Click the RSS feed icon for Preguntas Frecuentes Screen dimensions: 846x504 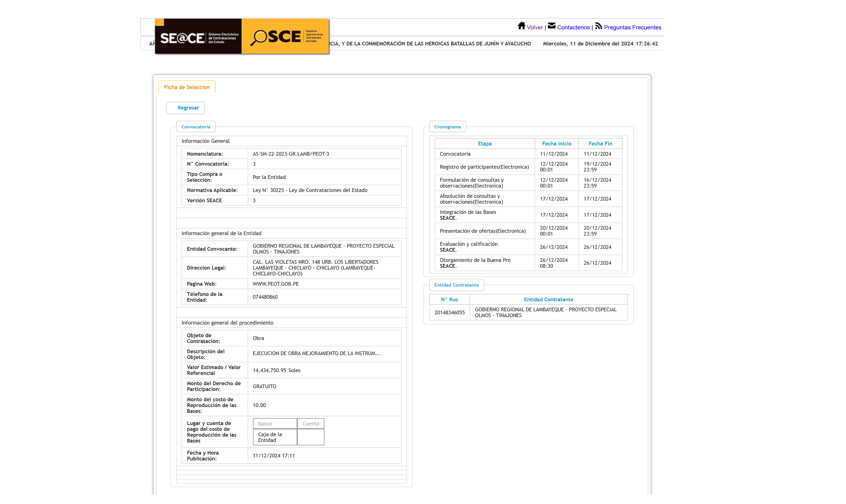coord(598,26)
